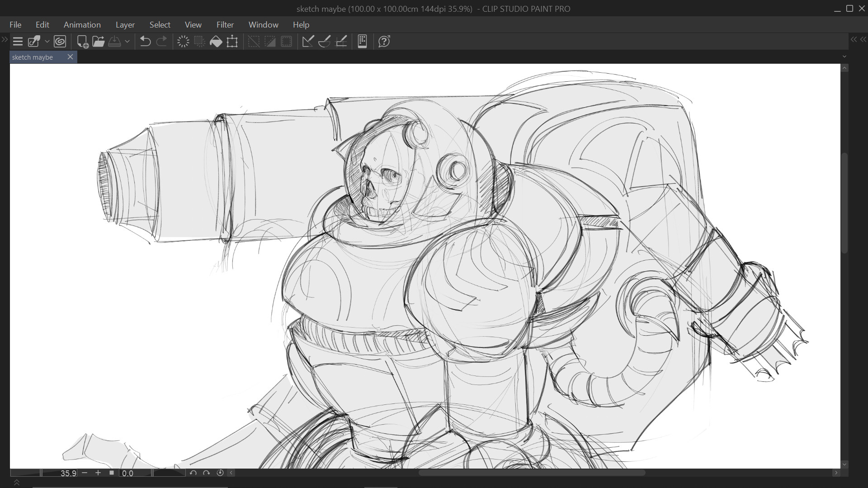The height and width of the screenshot is (488, 868).
Task: Click the Fill bucket icon
Action: (x=216, y=42)
